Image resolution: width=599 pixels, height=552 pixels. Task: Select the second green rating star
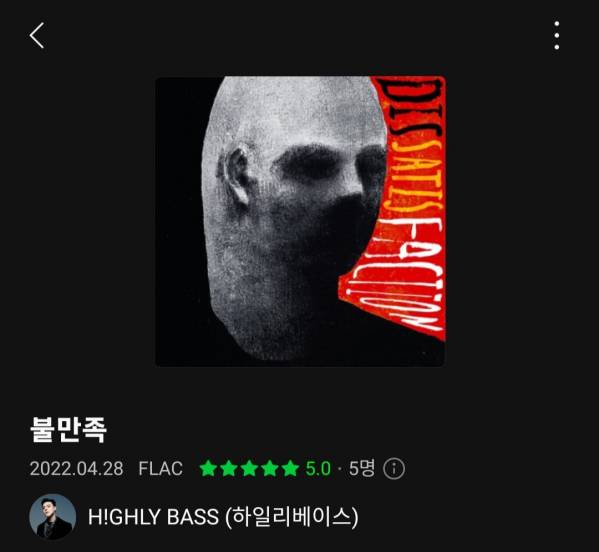(228, 468)
